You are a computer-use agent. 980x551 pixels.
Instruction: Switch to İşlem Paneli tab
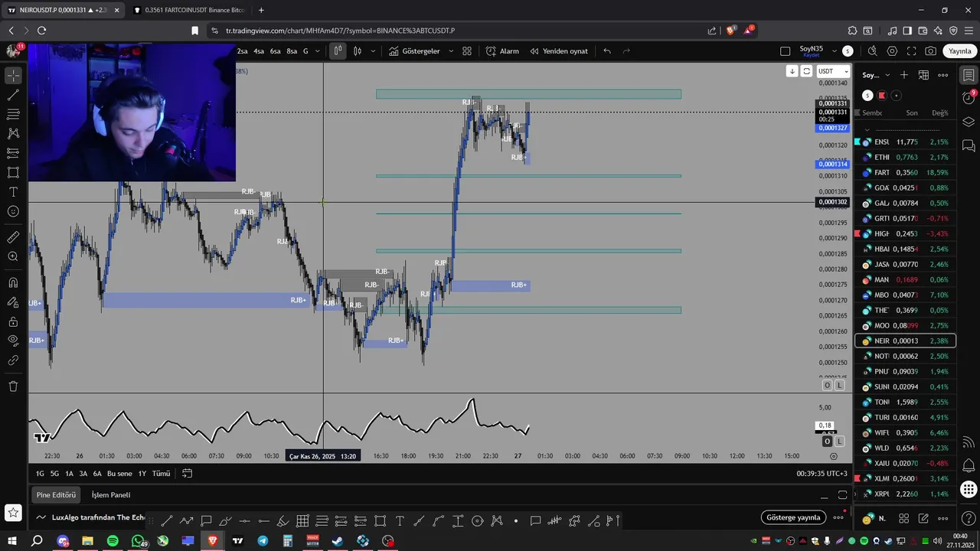(110, 495)
